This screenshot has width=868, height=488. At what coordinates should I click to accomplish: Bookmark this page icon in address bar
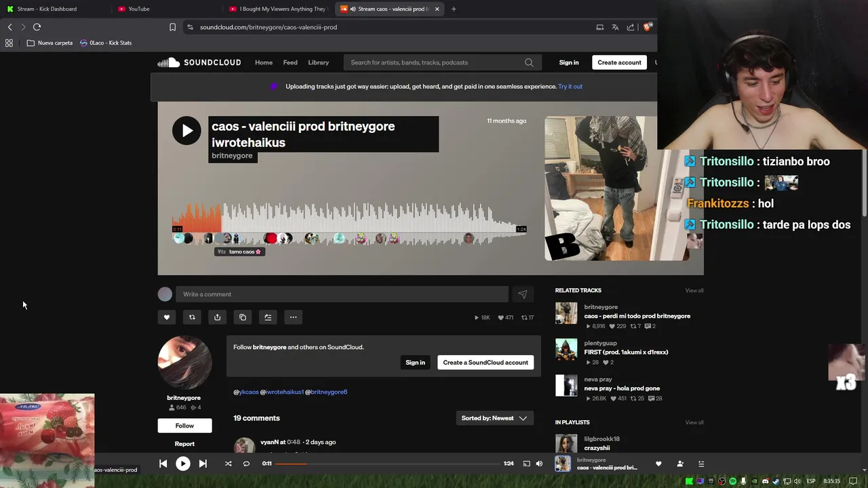172,27
